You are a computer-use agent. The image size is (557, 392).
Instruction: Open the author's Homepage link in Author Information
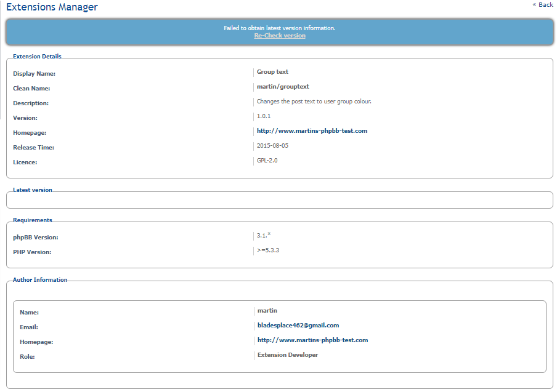coord(312,340)
